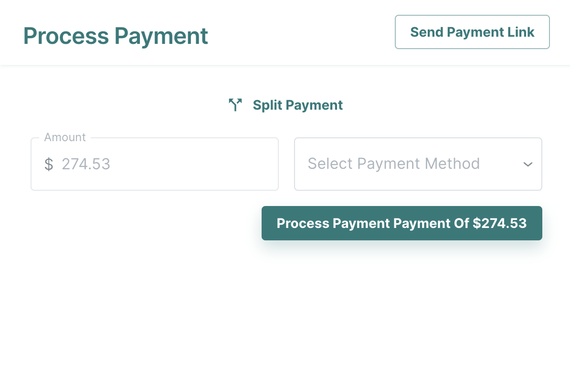570x392 pixels.
Task: Click the empty space right of 274.53 in Amount
Action: point(193,164)
